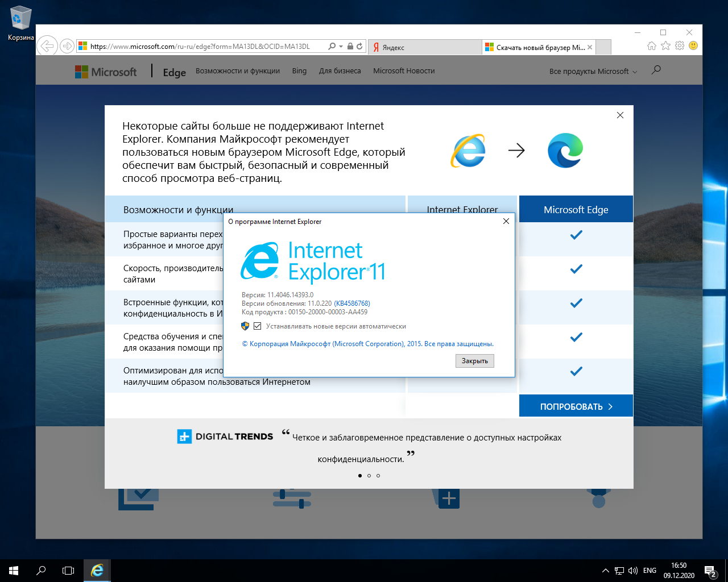Select the third carousel dot
The height and width of the screenshot is (582, 728).
[378, 476]
